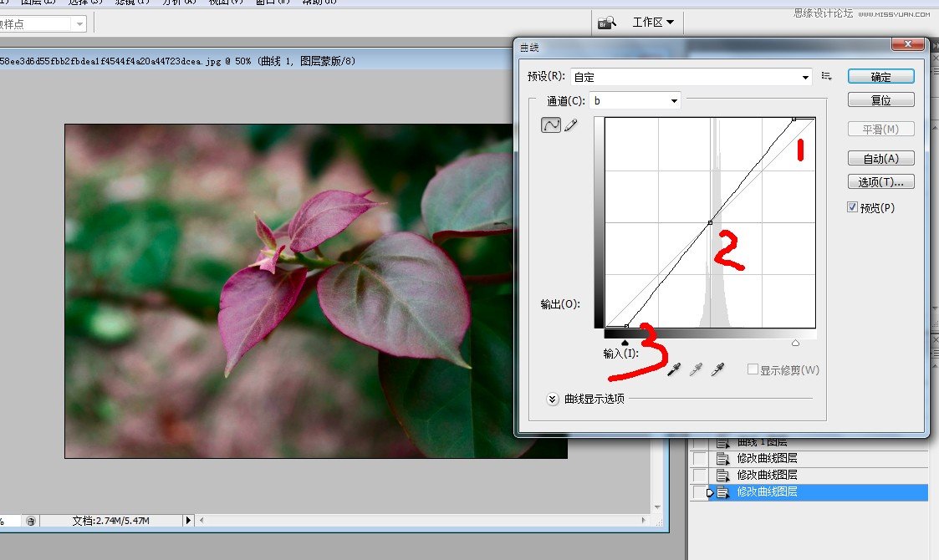Click the canvas vertical scrollbar down arrow

click(657, 507)
